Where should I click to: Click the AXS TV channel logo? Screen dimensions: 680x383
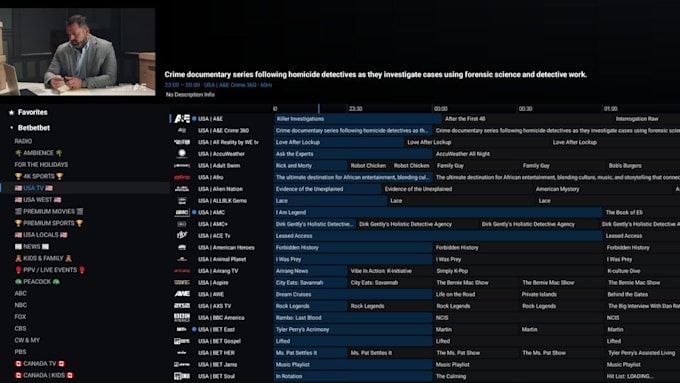(x=182, y=306)
